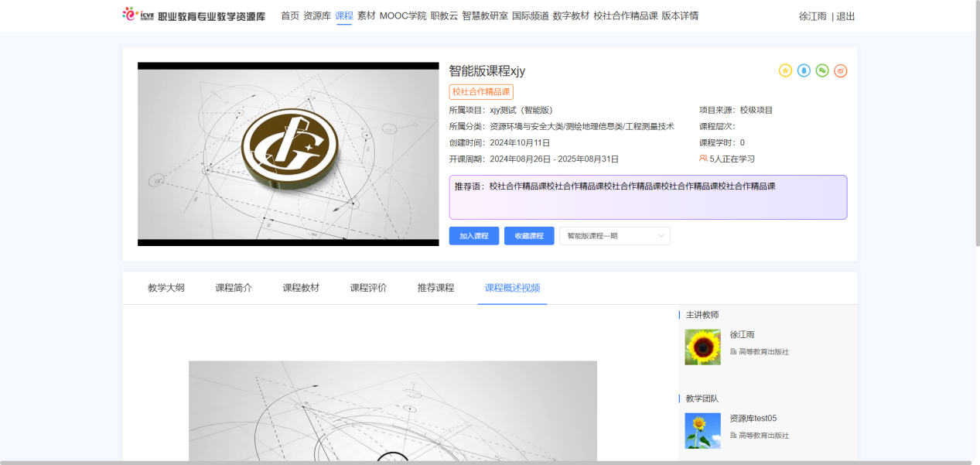Click the course title 智能版课程xjy
The height and width of the screenshot is (465, 980).
487,70
